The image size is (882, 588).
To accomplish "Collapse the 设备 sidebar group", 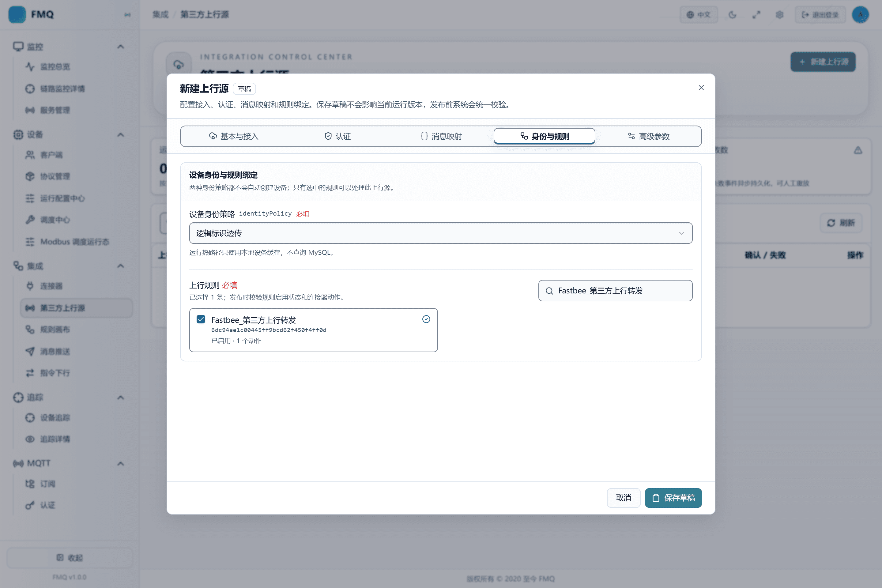I will tap(120, 135).
